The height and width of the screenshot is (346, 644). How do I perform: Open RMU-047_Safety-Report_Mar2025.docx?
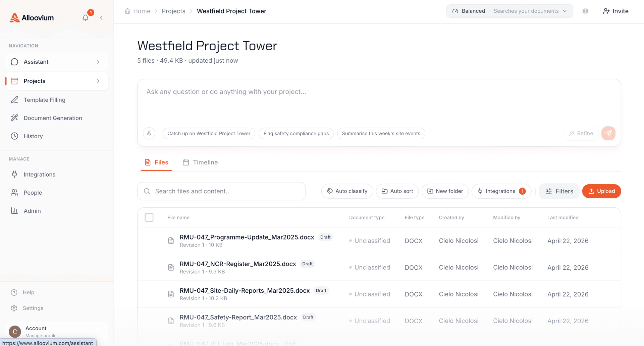[x=238, y=317]
